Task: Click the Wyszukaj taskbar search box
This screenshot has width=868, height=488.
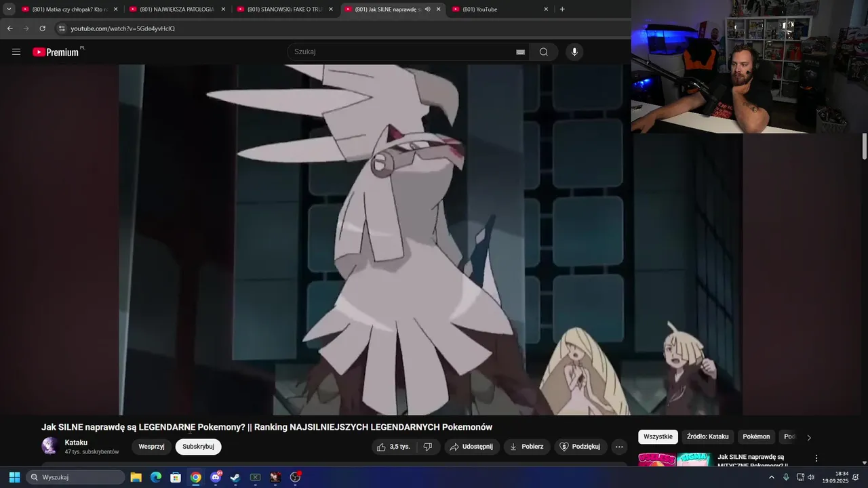Action: pos(76,477)
